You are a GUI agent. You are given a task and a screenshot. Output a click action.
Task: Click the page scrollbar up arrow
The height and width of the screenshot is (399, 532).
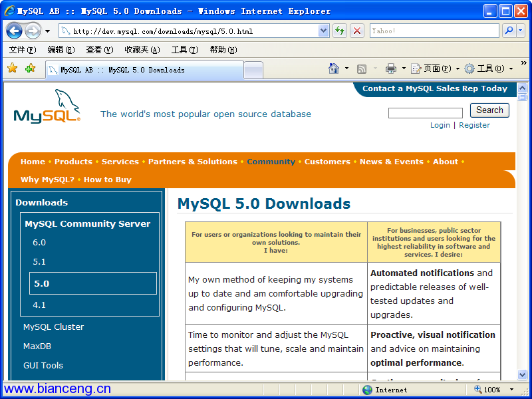(523, 88)
